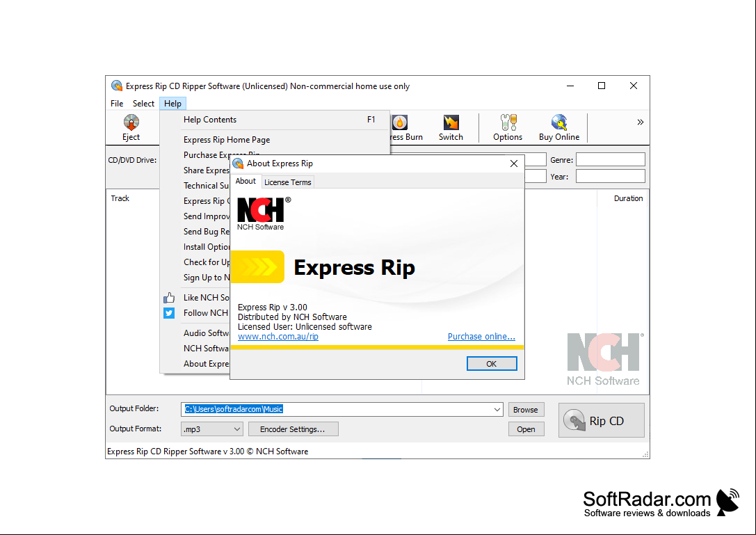Viewport: 756px width, 535px height.
Task: Click the Follow NCH Twitter icon
Action: click(169, 313)
